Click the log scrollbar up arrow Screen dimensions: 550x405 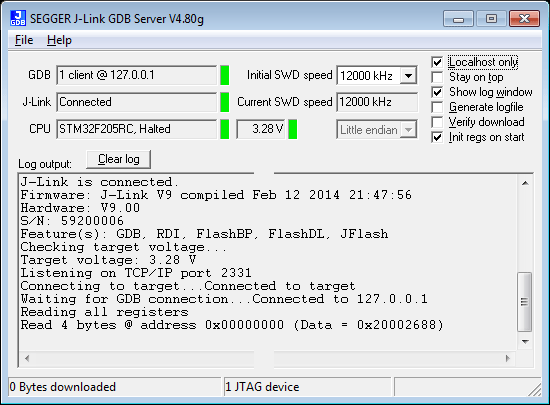525,183
